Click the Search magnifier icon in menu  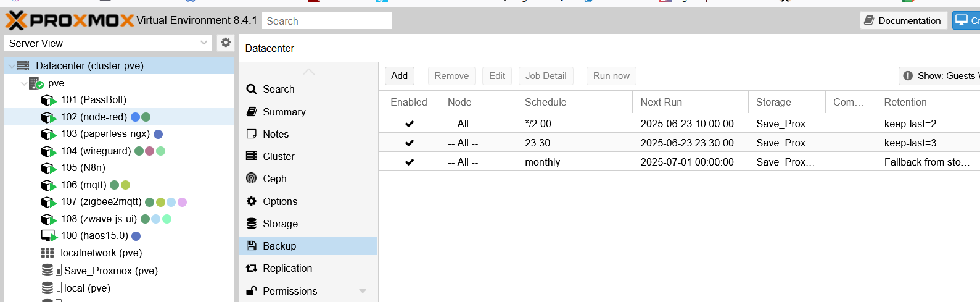(252, 89)
